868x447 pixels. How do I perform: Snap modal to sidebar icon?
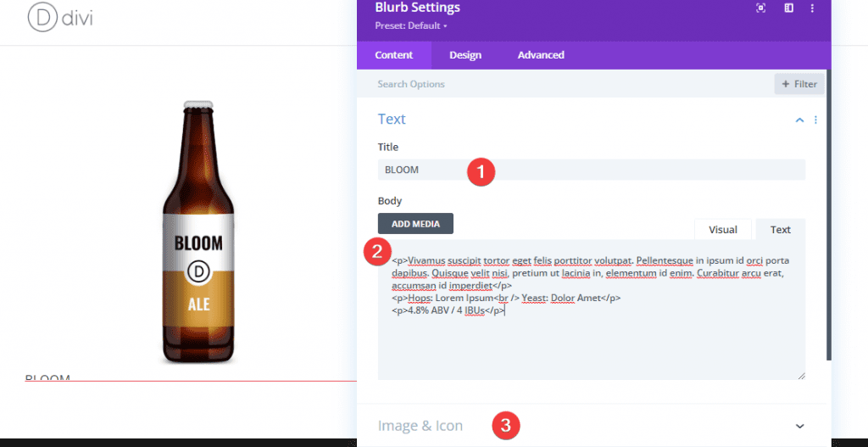(x=789, y=8)
